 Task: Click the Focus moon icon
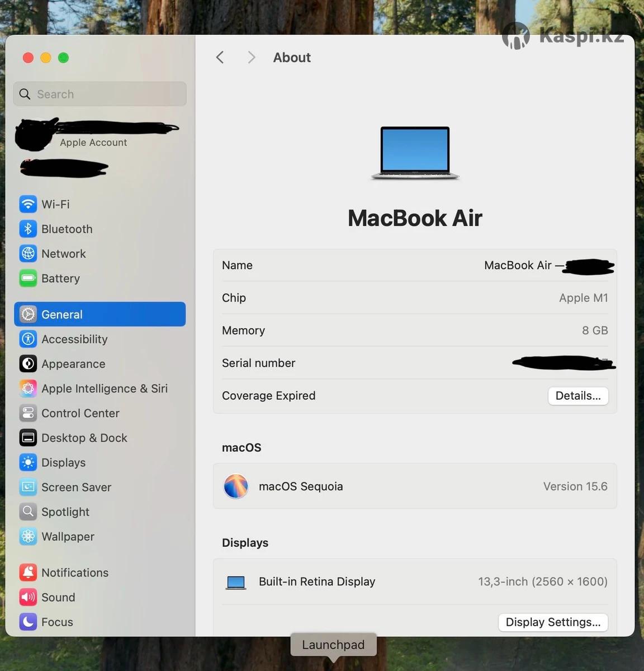click(x=28, y=622)
